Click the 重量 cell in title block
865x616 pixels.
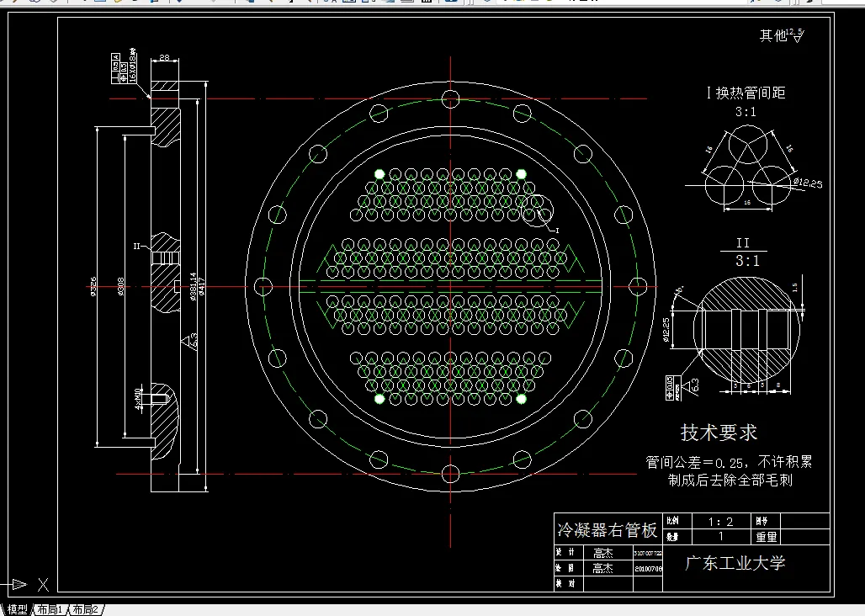tap(767, 537)
